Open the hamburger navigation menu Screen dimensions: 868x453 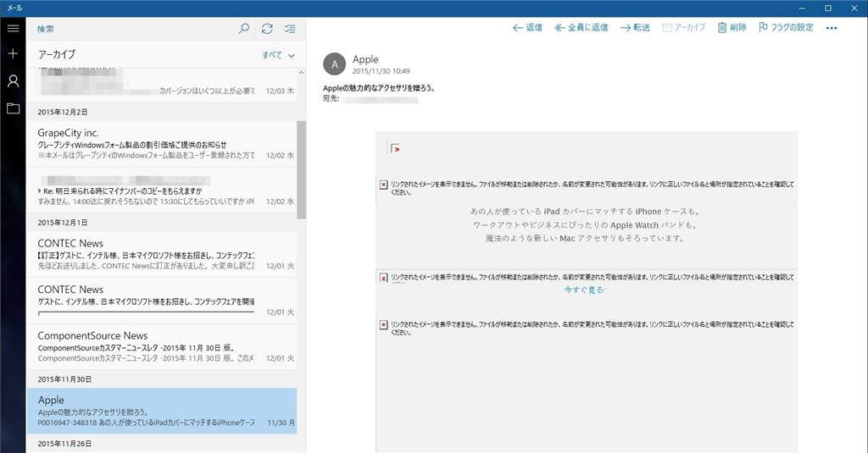point(13,28)
